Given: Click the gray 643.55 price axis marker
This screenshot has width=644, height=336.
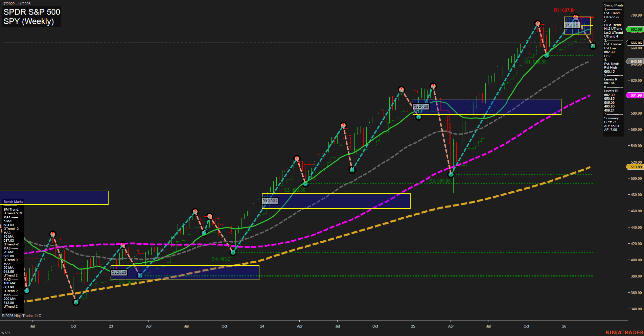Looking at the screenshot, I should pos(636,62).
